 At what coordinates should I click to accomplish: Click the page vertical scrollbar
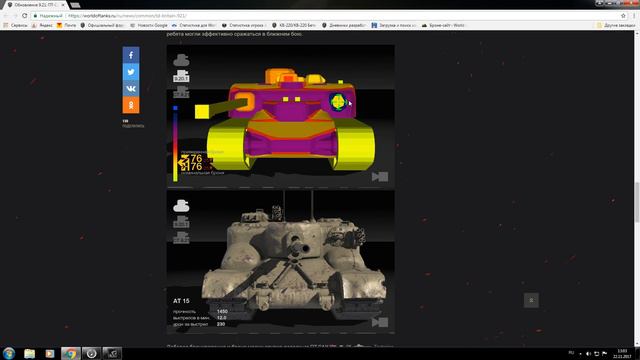[637, 202]
